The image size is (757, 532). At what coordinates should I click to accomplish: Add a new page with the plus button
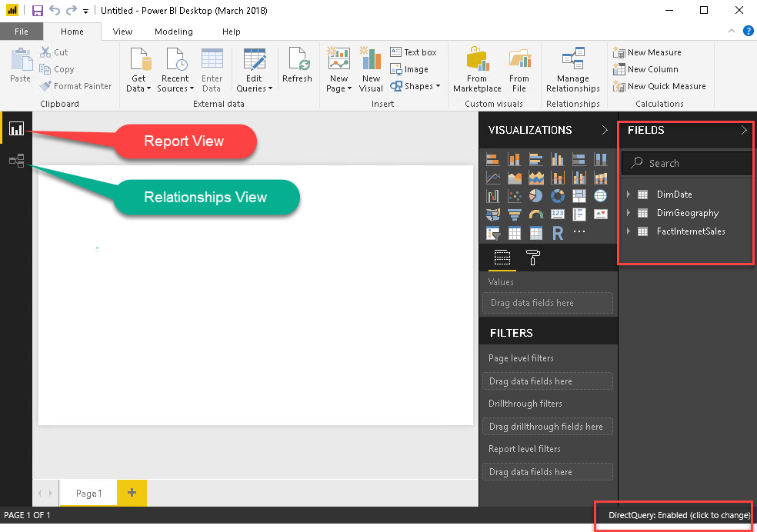[x=131, y=493]
